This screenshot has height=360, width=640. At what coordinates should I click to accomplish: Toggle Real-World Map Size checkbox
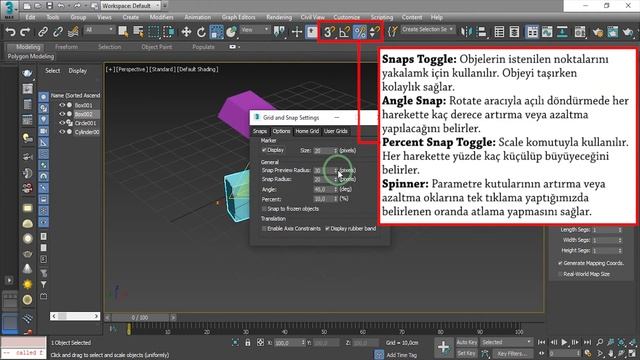560,274
